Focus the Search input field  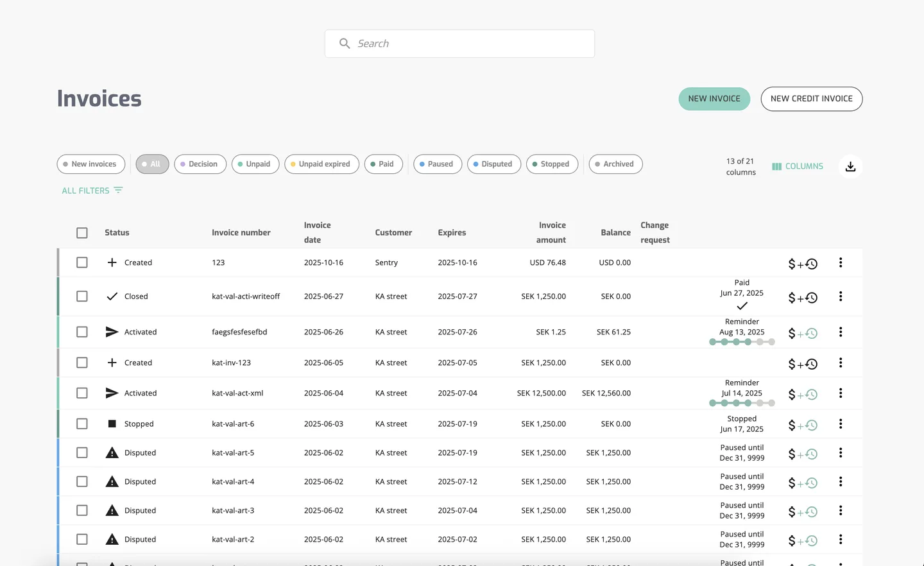(459, 44)
